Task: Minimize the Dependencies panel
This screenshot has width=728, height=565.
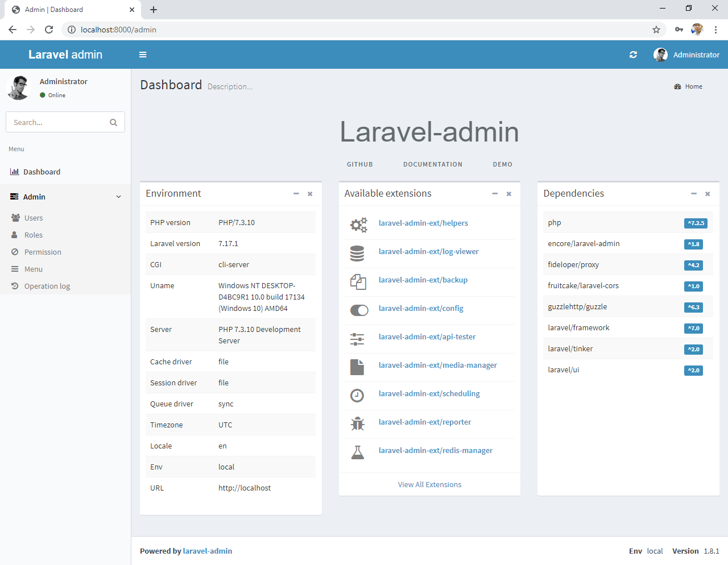Action: point(694,194)
